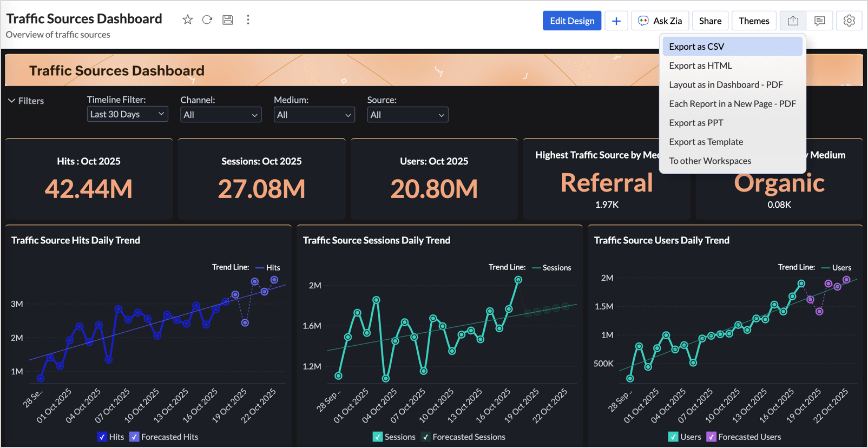Click the refresh dashboard icon

pyautogui.click(x=207, y=20)
